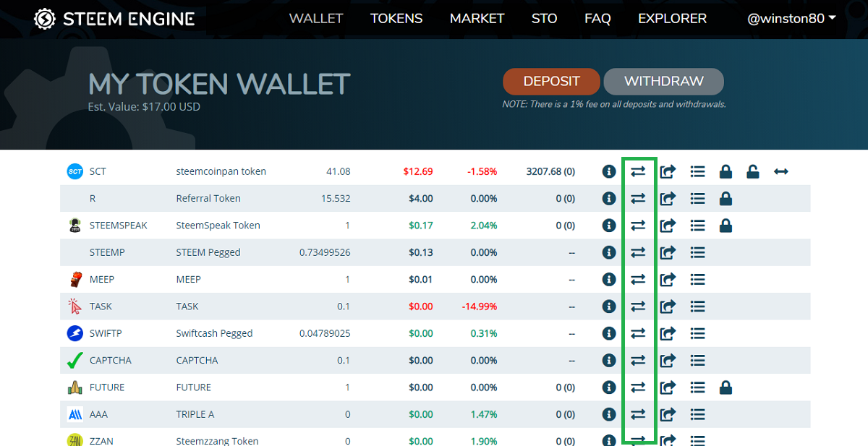Image resolution: width=868 pixels, height=446 pixels.
Task: Click the send icon in FUTURE row
Action: pos(668,387)
